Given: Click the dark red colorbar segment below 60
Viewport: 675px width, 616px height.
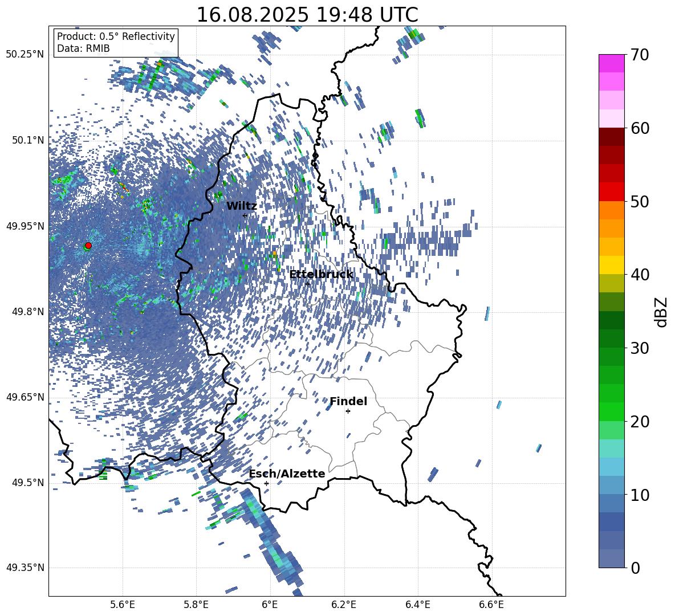Looking at the screenshot, I should pos(611,137).
